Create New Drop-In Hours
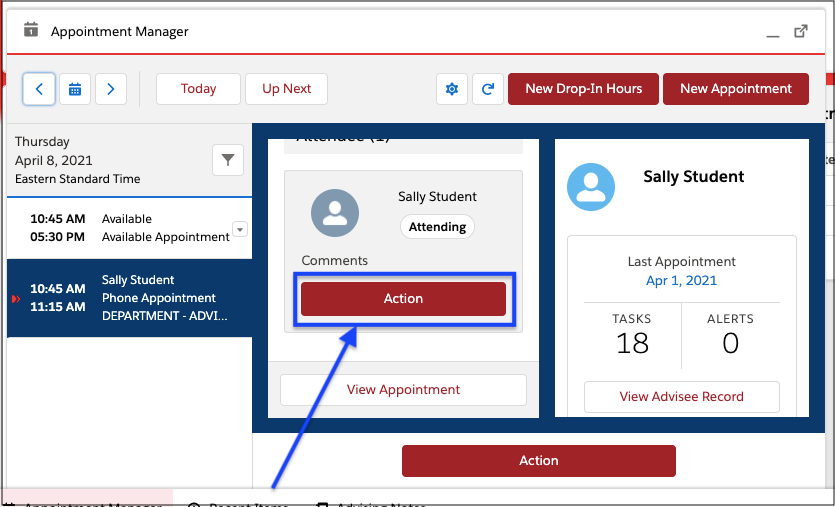835x507 pixels. [x=583, y=89]
